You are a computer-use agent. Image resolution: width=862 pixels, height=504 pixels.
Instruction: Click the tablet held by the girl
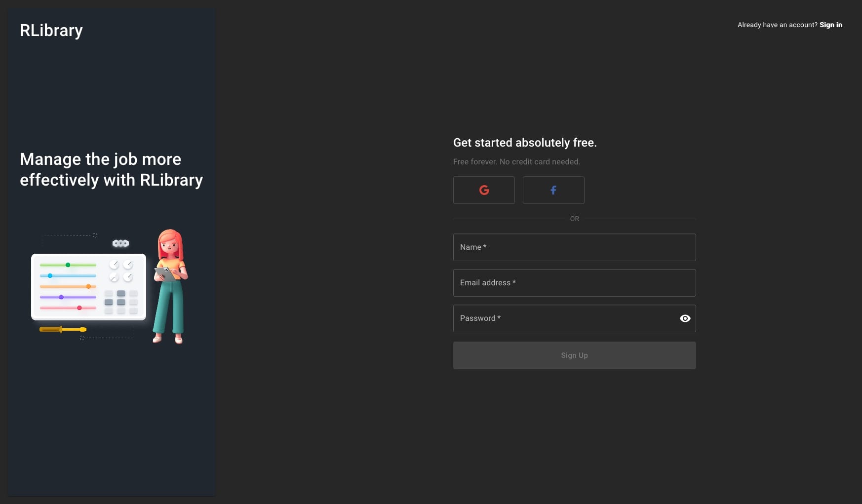(165, 273)
